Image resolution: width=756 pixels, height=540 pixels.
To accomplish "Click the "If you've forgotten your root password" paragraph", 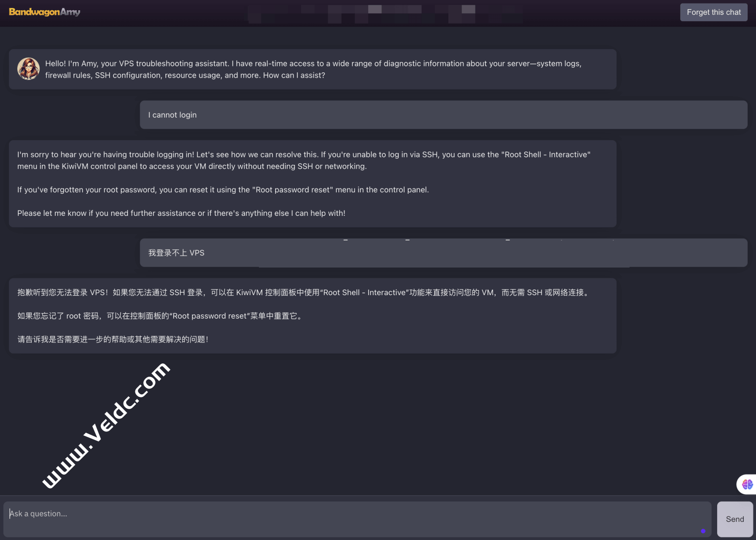I will [x=223, y=190].
